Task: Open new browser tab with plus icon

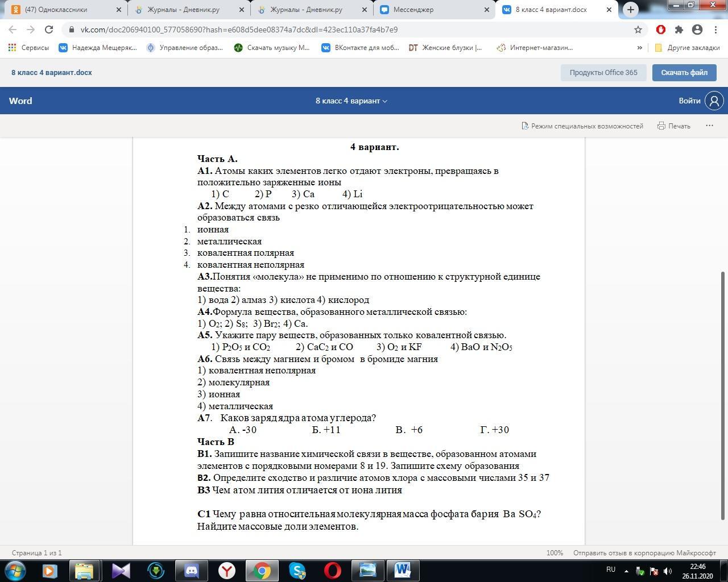Action: point(630,10)
